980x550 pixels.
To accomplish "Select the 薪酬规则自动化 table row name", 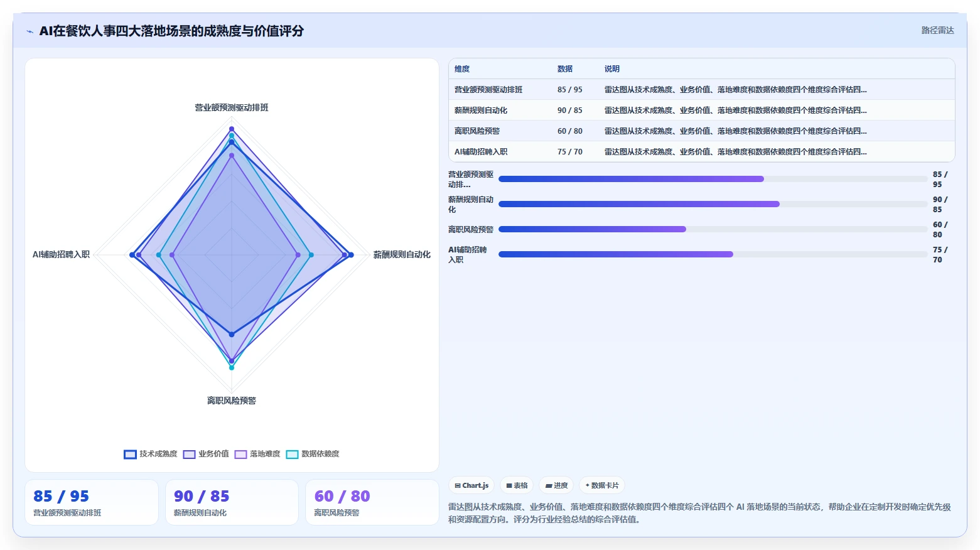I will click(481, 111).
